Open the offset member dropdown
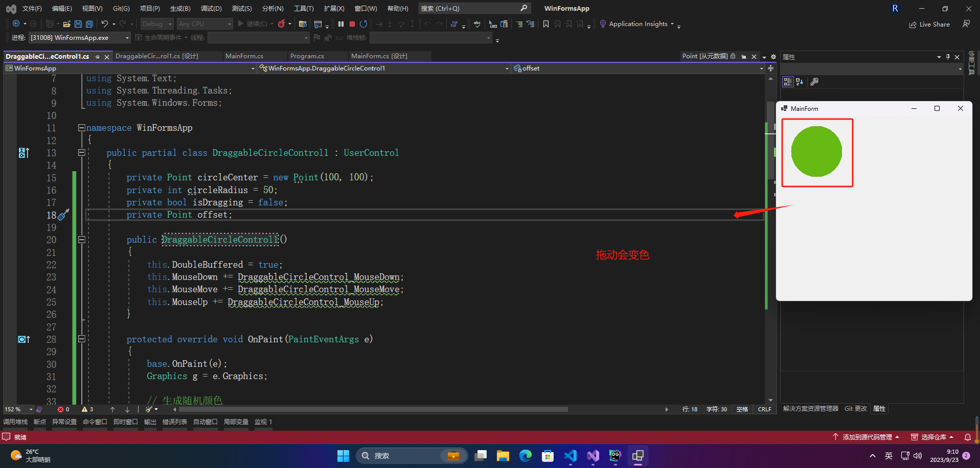The image size is (980, 468). 638,68
